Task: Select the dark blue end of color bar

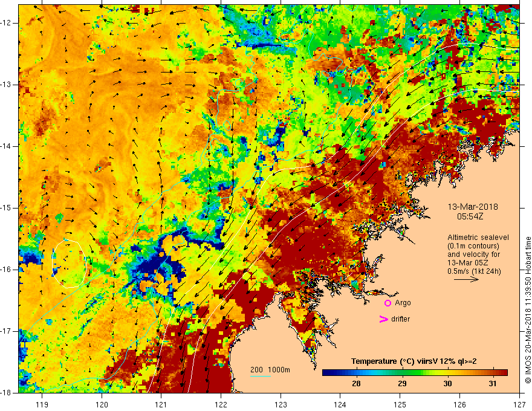Action: 325,373
